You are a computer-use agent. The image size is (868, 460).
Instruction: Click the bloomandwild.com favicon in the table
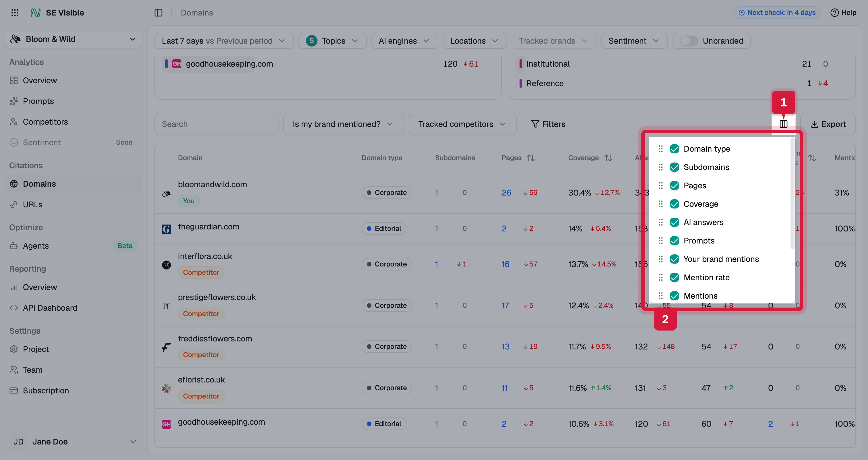point(166,193)
